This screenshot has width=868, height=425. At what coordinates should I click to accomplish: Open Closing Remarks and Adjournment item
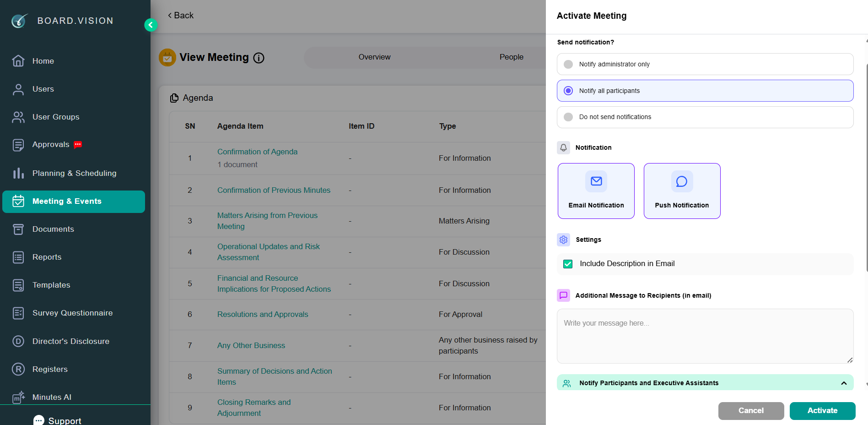pyautogui.click(x=254, y=408)
